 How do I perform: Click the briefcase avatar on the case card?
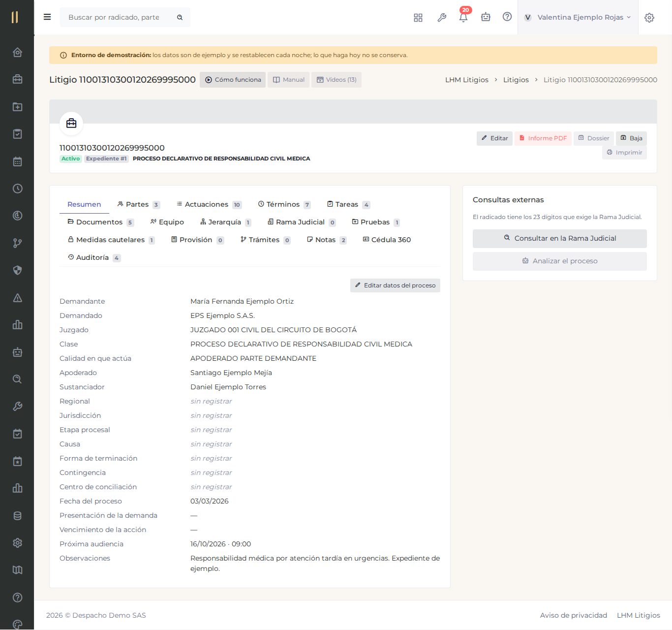[71, 124]
